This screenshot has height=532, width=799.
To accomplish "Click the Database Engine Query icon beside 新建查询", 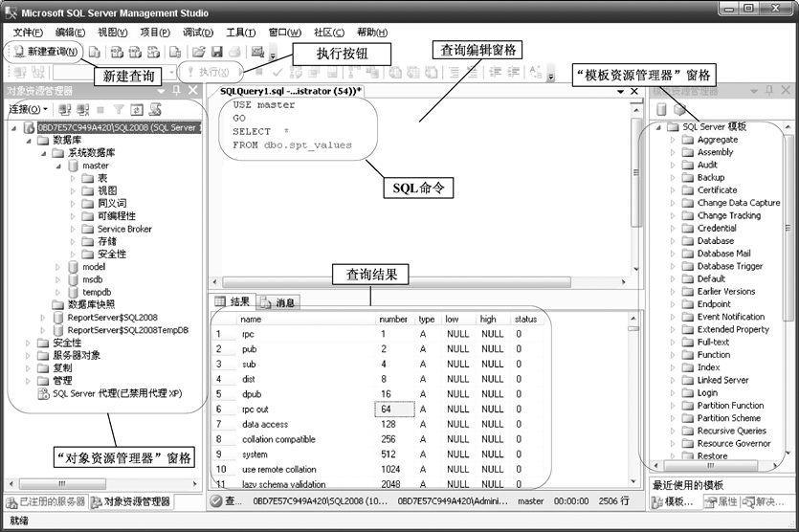I will (x=95, y=52).
